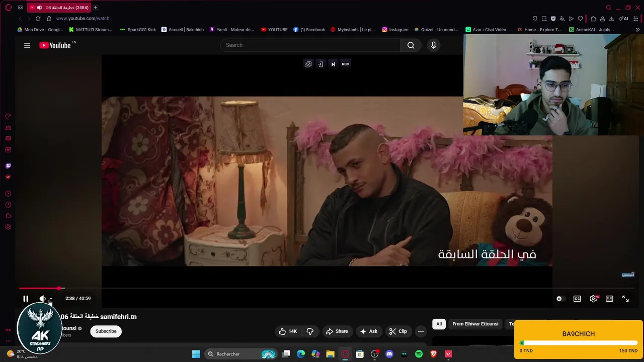
Task: Open Twitch in the Opera sidebar
Action: 8,166
